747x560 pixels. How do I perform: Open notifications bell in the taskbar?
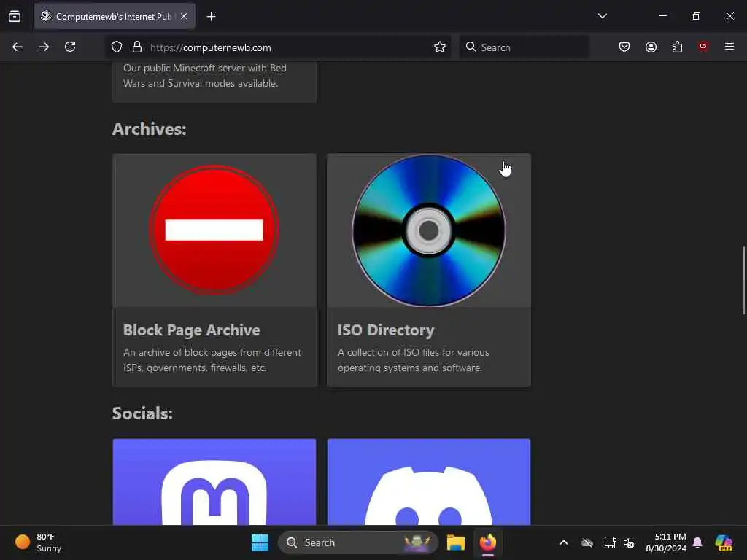pos(697,542)
